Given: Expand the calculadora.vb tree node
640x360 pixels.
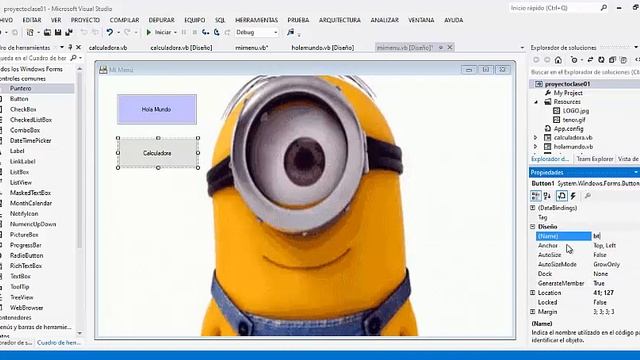Looking at the screenshot, I should pos(536,138).
